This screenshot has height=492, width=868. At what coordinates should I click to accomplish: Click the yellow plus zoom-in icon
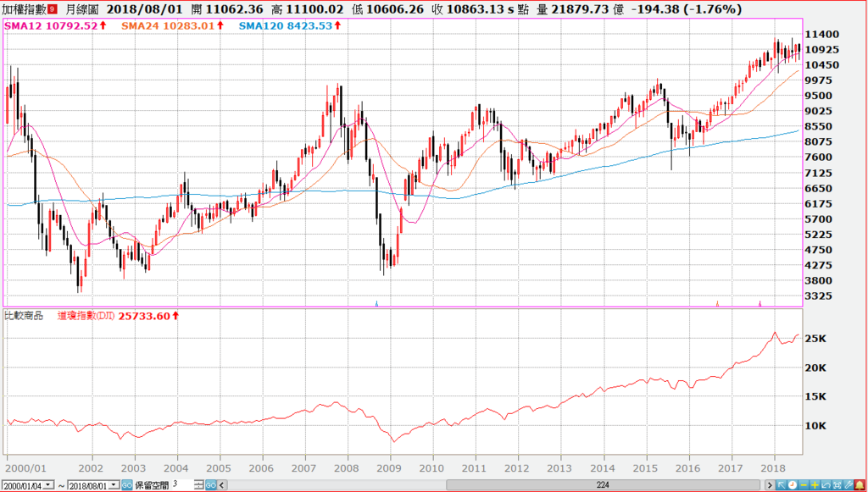815,485
